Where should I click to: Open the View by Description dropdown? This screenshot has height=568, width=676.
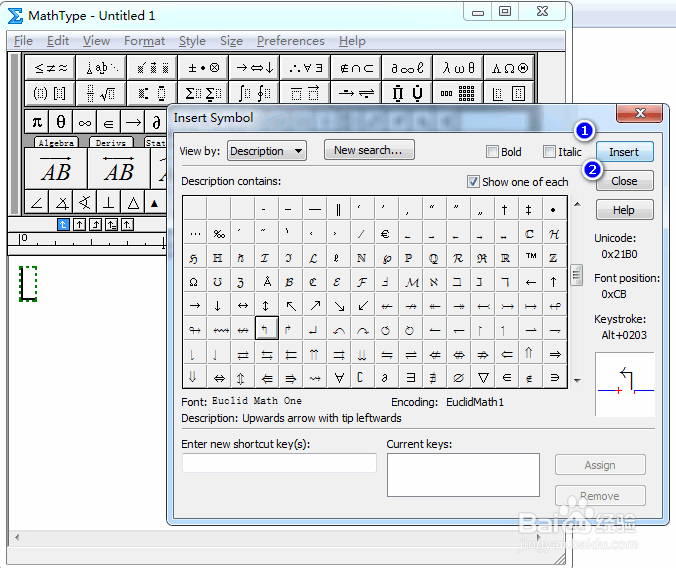pos(267,151)
